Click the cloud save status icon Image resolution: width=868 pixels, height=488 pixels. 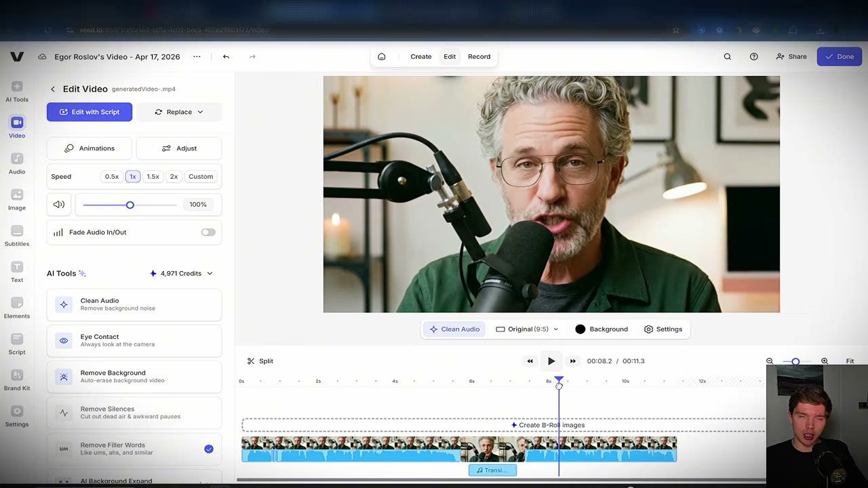click(x=42, y=57)
